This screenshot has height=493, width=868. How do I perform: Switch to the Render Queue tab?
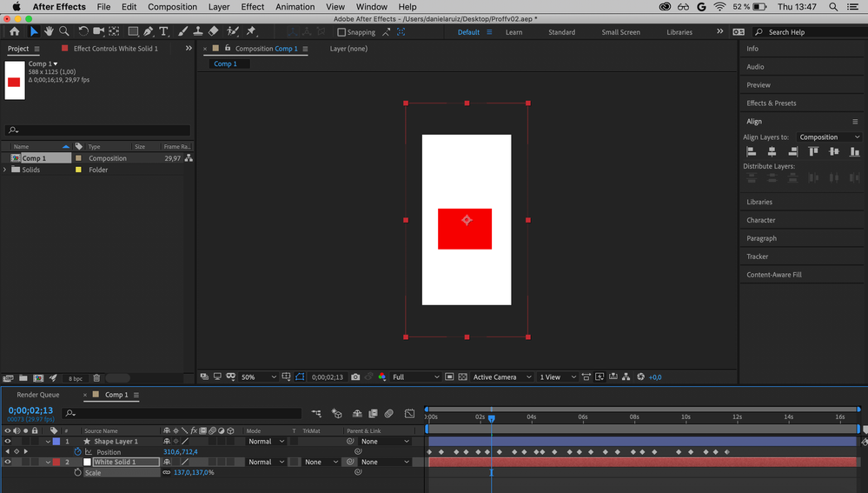pyautogui.click(x=38, y=395)
